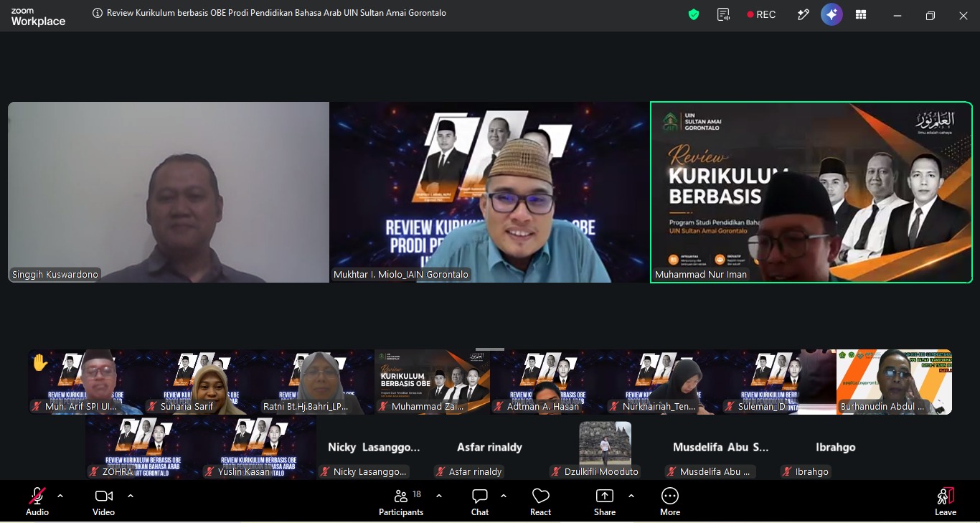This screenshot has height=523, width=980.
Task: Minimize the Zoom meeting window
Action: pos(897,15)
